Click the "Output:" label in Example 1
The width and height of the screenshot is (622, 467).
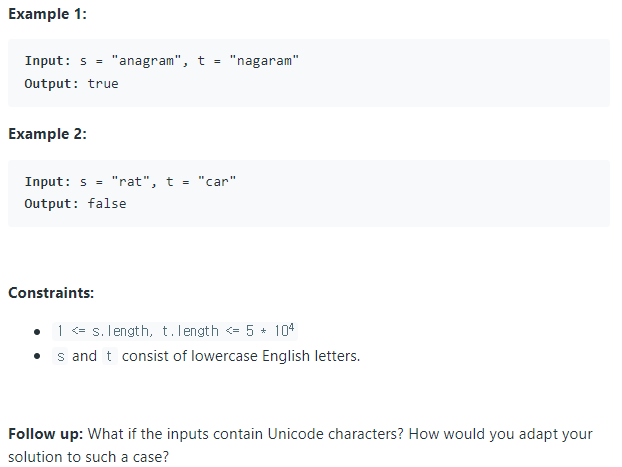[x=52, y=84]
